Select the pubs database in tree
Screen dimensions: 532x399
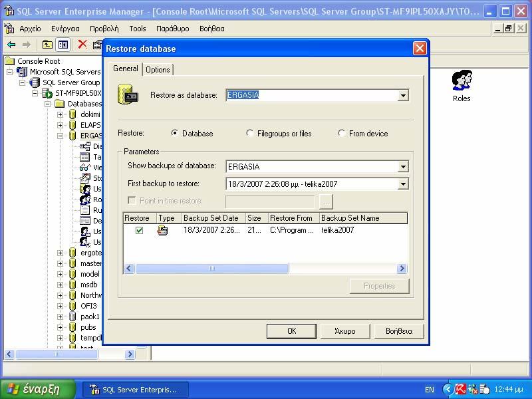88,327
